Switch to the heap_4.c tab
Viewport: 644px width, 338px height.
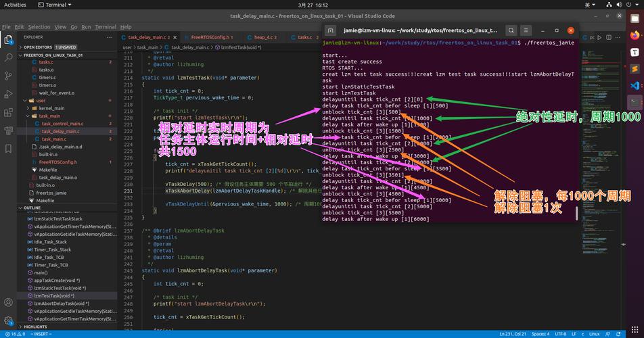[x=262, y=37]
